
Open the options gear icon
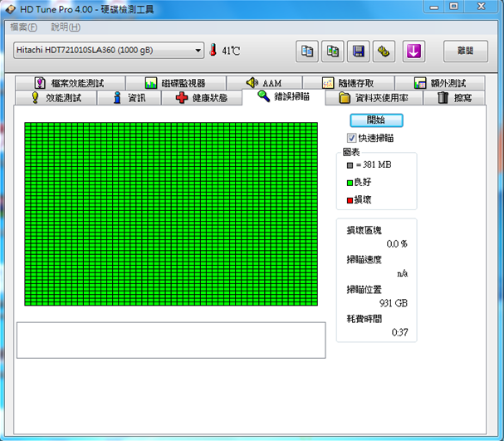(384, 51)
